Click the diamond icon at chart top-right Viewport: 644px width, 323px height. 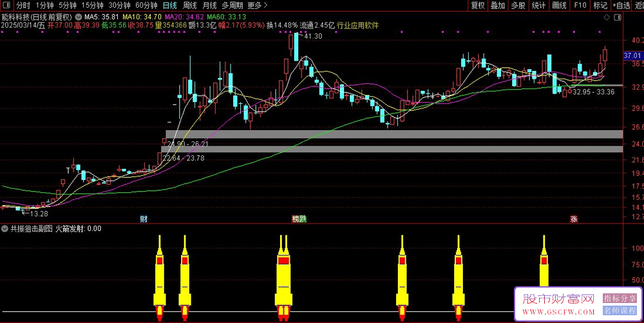pos(607,17)
